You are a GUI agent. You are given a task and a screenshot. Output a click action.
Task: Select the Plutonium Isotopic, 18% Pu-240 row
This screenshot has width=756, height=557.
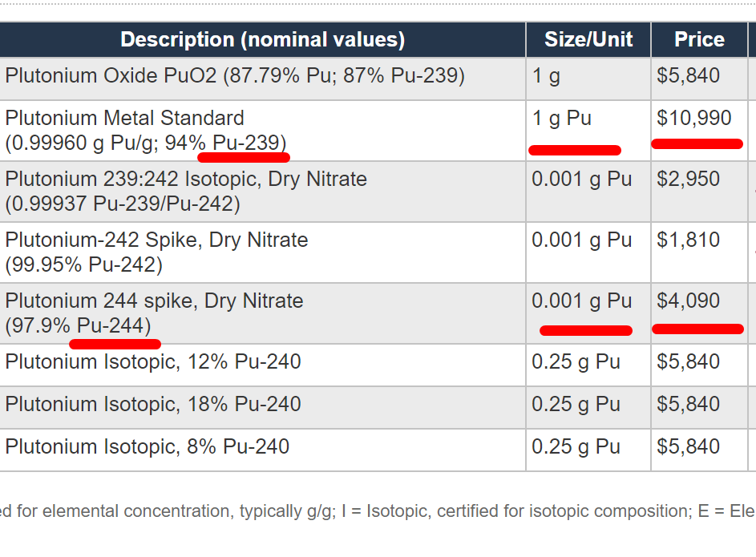click(x=153, y=404)
